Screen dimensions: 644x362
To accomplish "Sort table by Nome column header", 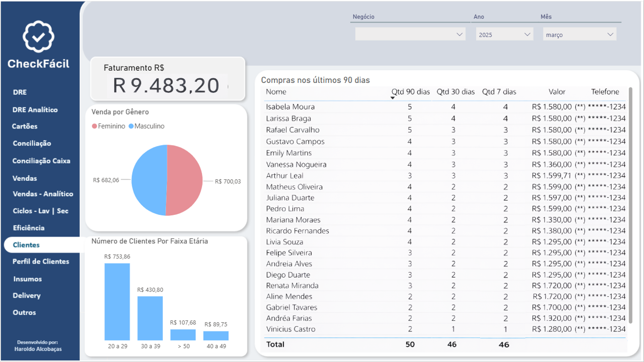I will (x=276, y=92).
